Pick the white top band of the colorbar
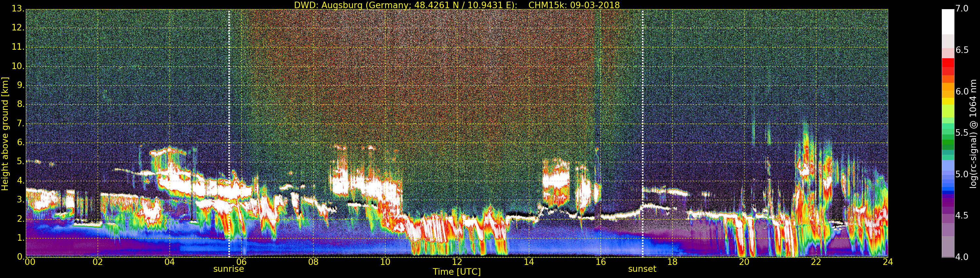This screenshot has width=980, height=278. [948, 22]
